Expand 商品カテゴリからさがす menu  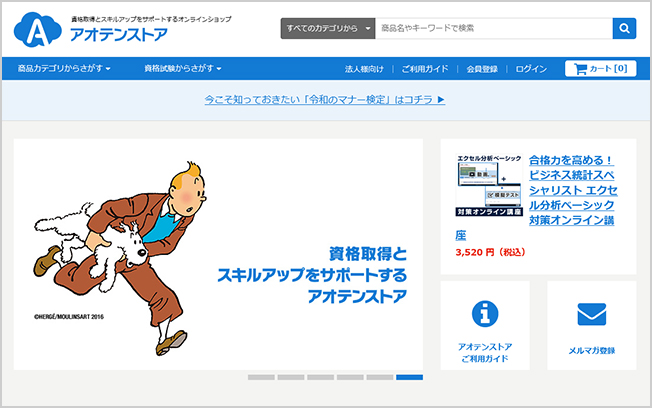pyautogui.click(x=63, y=69)
